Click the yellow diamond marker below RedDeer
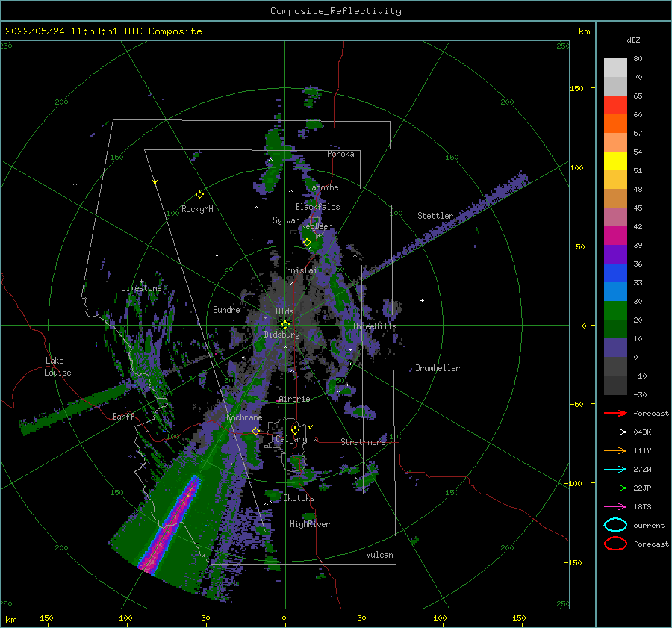The image size is (672, 628). click(307, 243)
